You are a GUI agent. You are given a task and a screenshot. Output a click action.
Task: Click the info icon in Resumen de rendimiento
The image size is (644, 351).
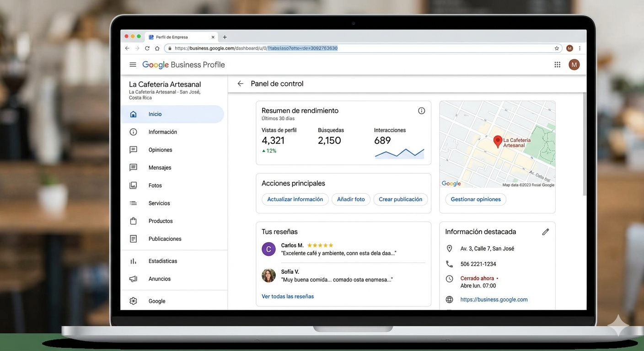point(421,111)
